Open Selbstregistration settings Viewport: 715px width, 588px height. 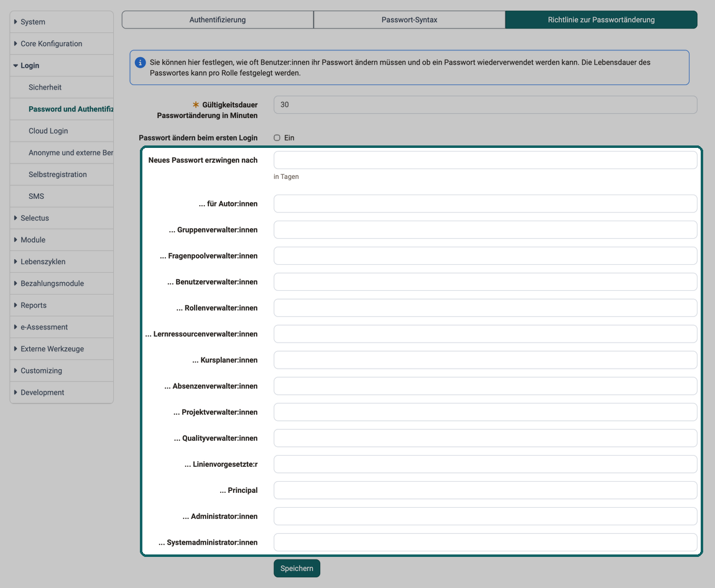(x=62, y=175)
